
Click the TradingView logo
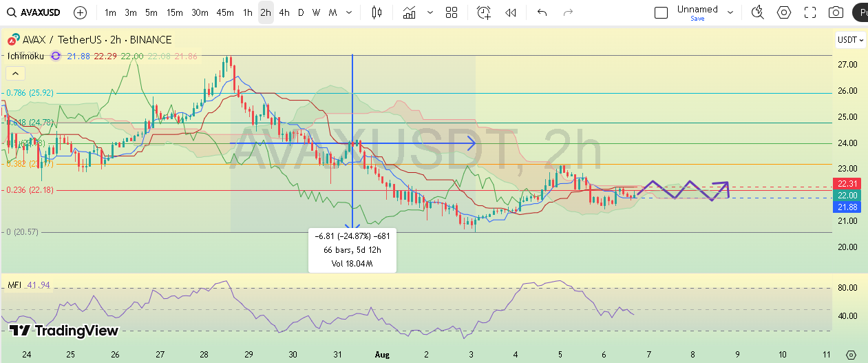[x=65, y=331]
